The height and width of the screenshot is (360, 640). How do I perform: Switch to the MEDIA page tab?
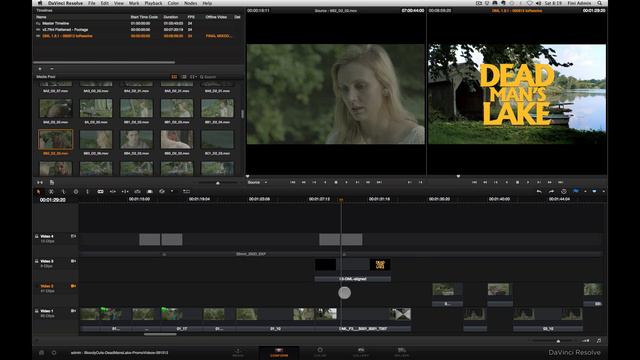click(x=238, y=352)
